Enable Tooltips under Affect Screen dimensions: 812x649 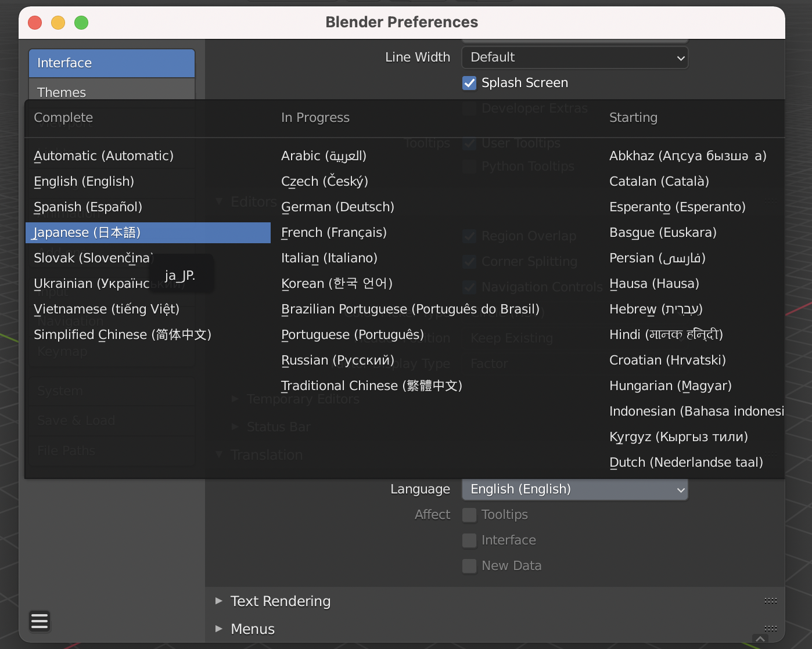click(469, 515)
